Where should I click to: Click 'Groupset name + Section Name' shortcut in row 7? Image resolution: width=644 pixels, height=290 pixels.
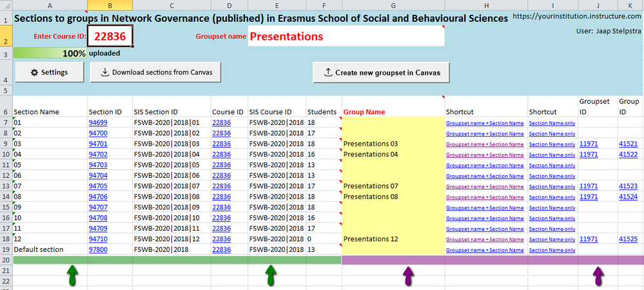coord(485,123)
